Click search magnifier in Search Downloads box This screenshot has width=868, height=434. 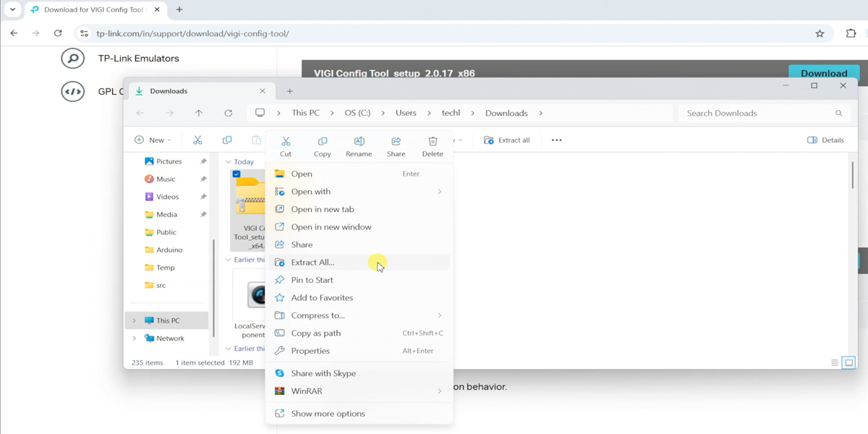pos(839,113)
